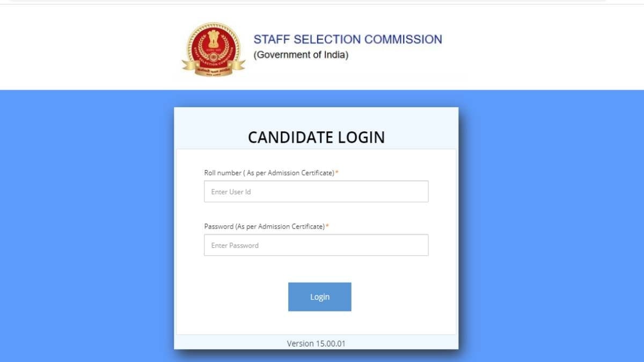Click the Staff Selection Commission emblem logo
Image resolution: width=644 pixels, height=362 pixels.
(x=214, y=46)
